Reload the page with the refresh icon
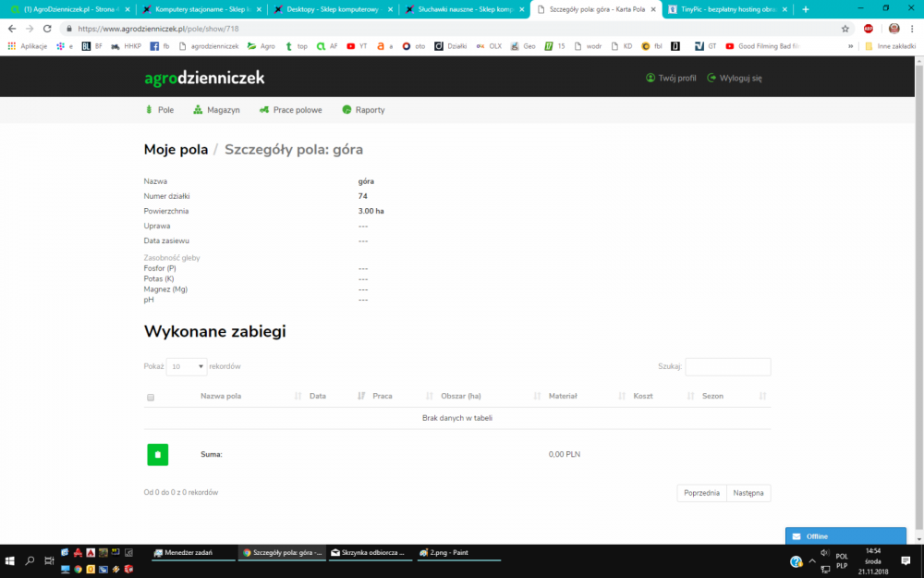 click(47, 29)
